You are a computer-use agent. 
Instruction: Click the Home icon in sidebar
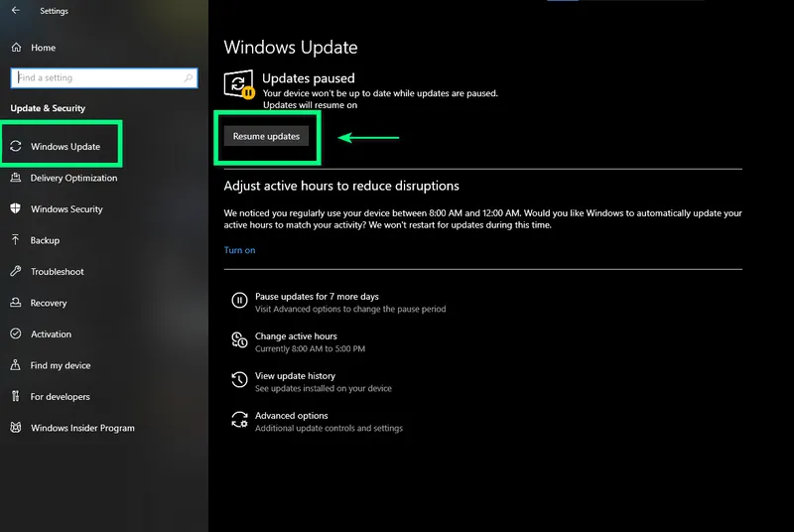point(15,48)
